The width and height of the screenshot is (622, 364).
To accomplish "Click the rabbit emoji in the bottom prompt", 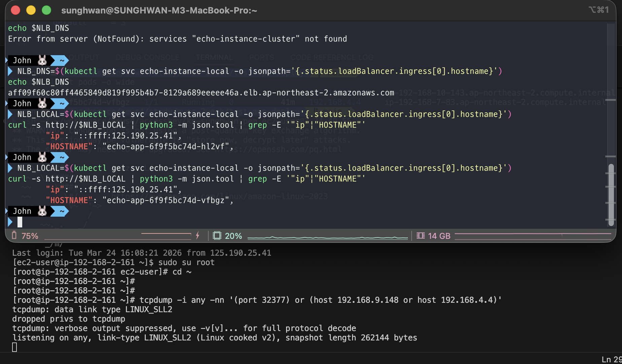I will (x=42, y=211).
